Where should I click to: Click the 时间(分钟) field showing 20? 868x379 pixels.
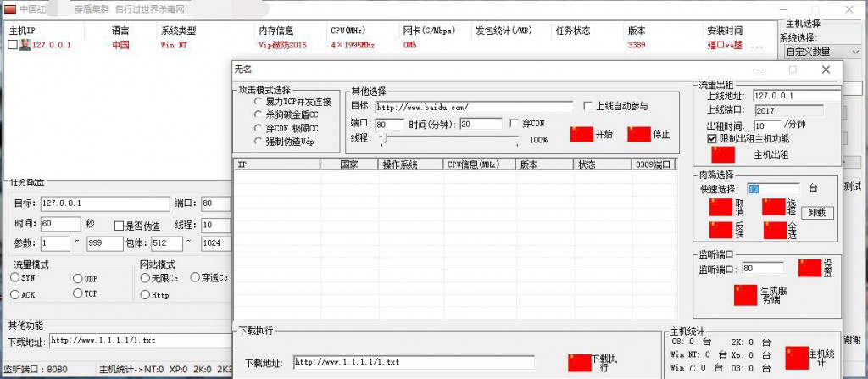[x=481, y=124]
